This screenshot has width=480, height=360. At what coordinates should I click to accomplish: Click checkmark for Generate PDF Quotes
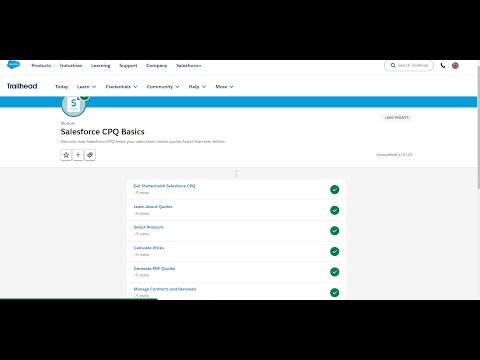334,272
